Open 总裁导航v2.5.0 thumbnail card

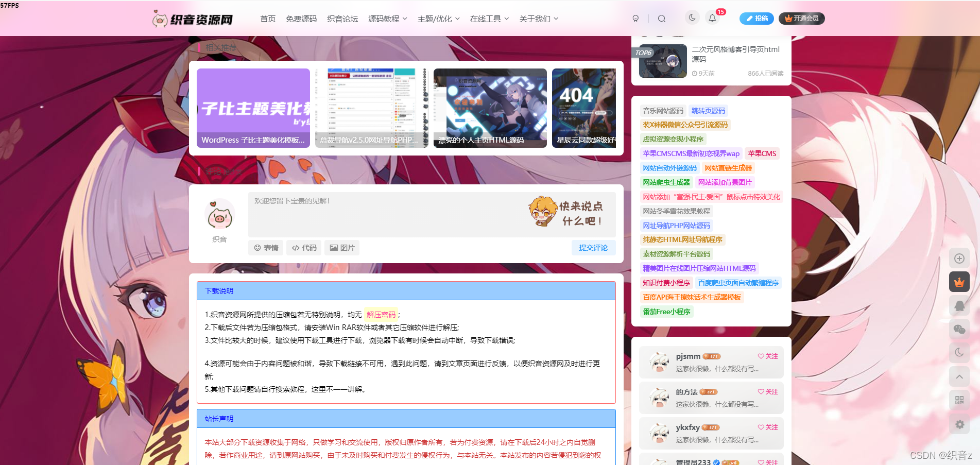click(372, 108)
